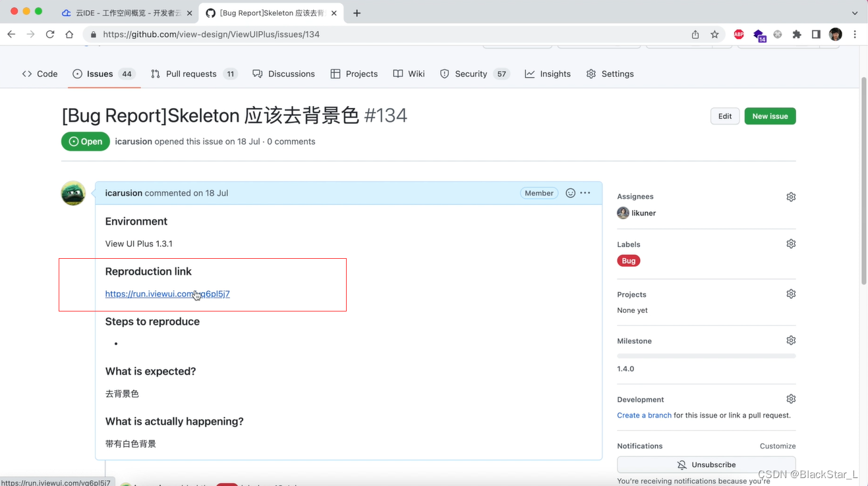Edit Assignees with gear icon

[791, 197]
